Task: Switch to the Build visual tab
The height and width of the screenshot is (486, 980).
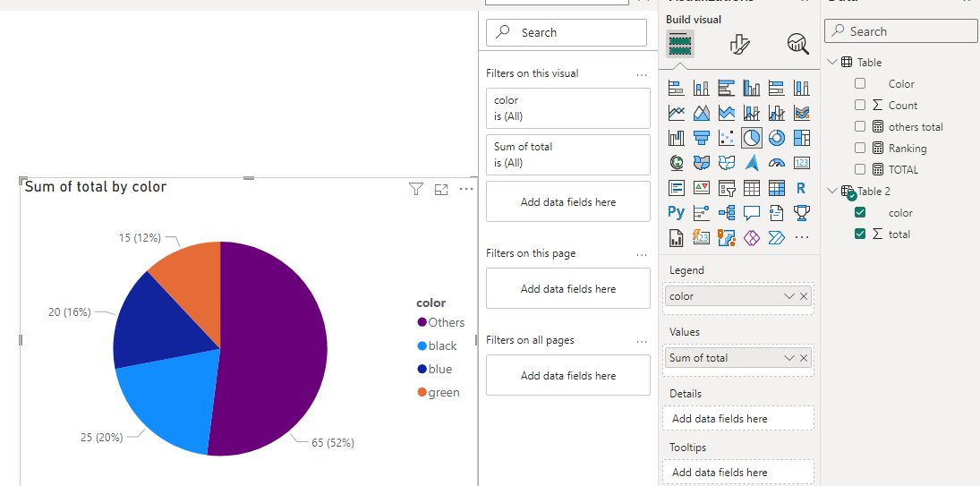Action: 680,44
